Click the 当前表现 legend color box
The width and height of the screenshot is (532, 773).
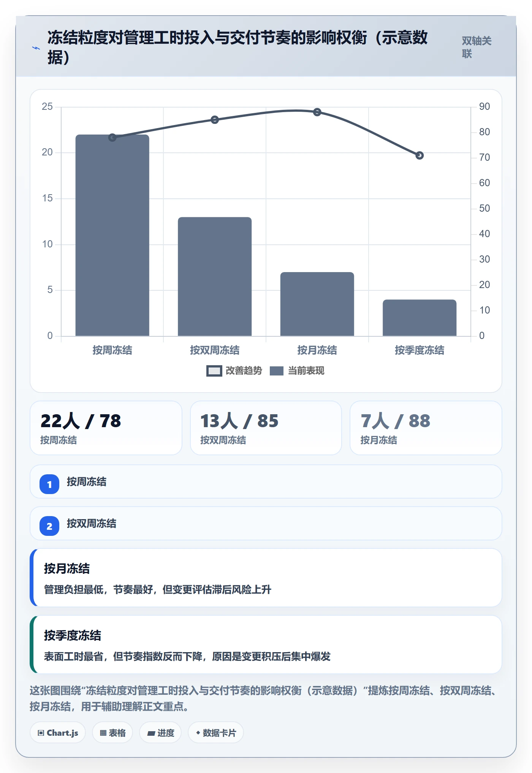click(x=277, y=371)
